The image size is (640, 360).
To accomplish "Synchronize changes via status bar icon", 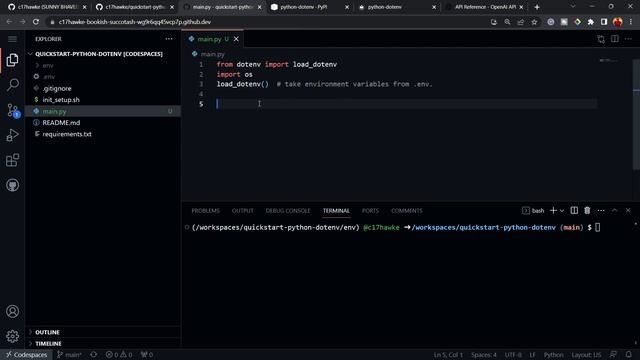I will (x=93, y=355).
